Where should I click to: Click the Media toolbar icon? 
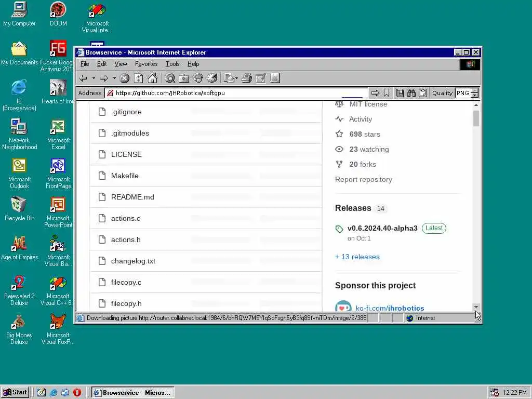tap(198, 78)
